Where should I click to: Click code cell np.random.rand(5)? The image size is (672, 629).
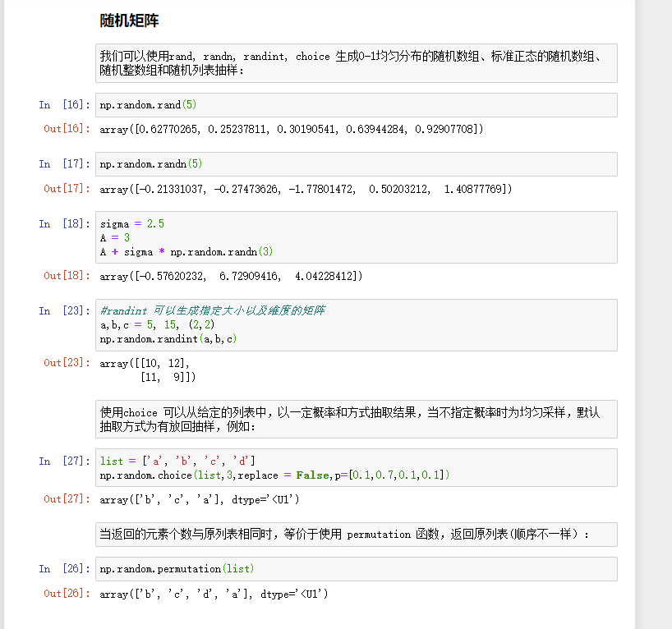[357, 105]
